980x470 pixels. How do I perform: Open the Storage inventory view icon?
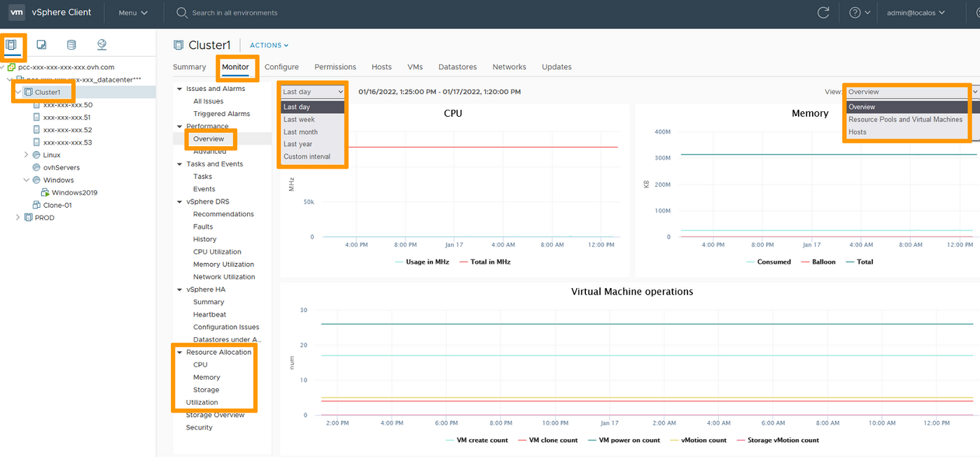(x=70, y=44)
